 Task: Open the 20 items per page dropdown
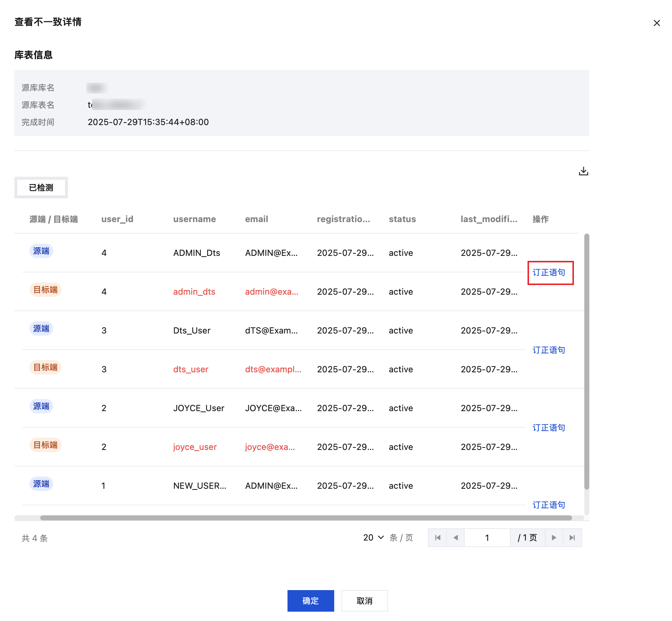tap(373, 538)
